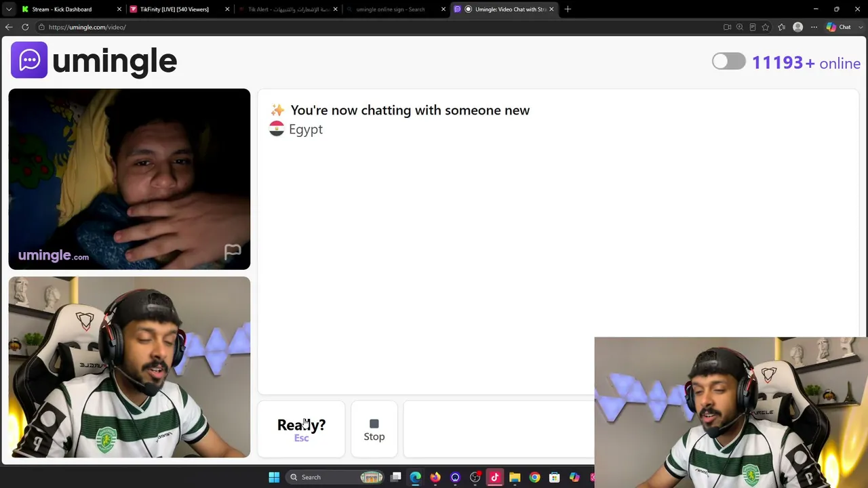Click the back arrow in browser toolbar
This screenshot has width=868, height=488.
coord(9,27)
